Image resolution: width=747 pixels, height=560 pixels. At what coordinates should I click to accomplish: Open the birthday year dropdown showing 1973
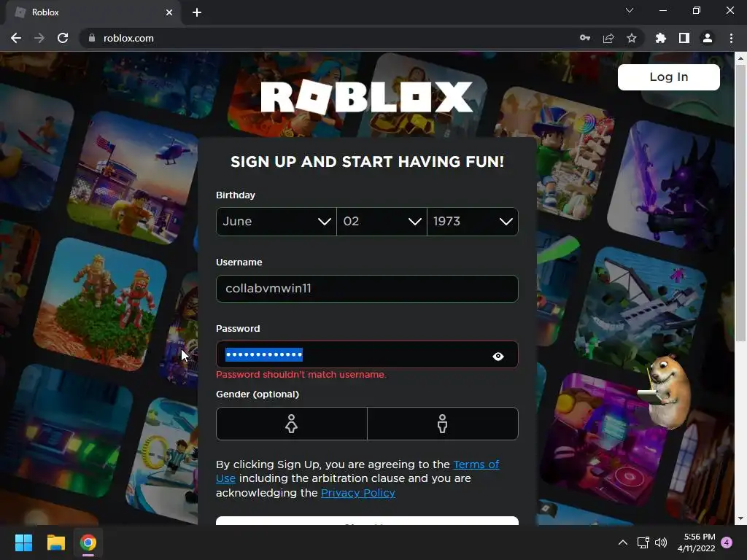(x=473, y=222)
